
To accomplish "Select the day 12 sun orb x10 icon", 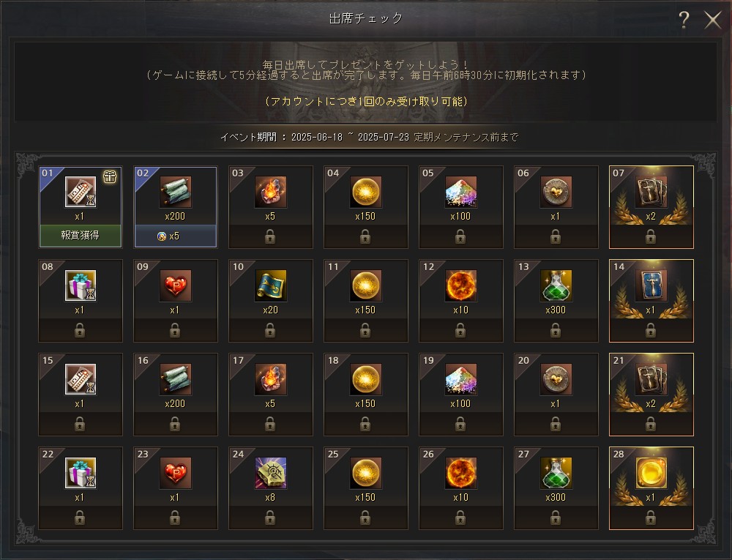I will pyautogui.click(x=460, y=285).
